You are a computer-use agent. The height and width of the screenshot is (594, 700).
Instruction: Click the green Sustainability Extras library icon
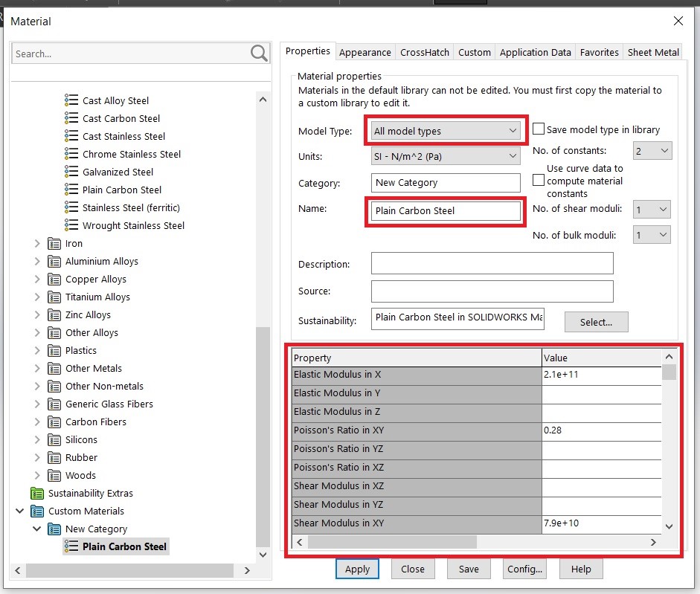click(x=37, y=494)
